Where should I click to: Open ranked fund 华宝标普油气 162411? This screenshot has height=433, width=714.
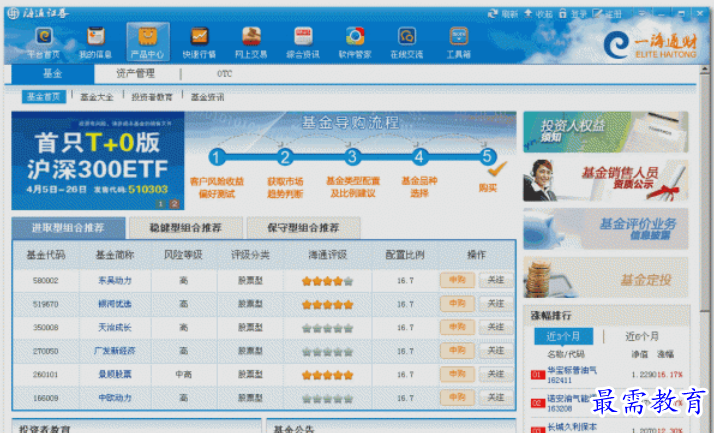point(571,375)
